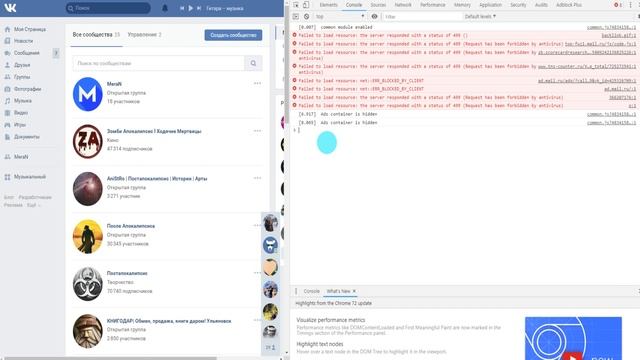Click the Музыка note icon in sidebar
Viewport: 640px width, 360px height.
pyautogui.click(x=7, y=101)
